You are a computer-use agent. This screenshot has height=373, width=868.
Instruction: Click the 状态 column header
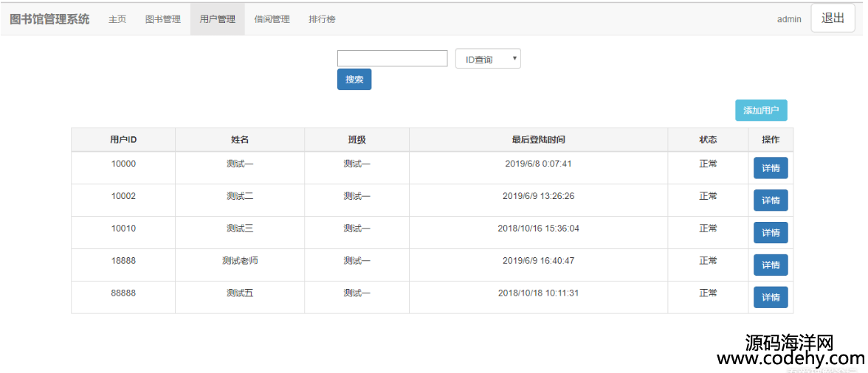708,140
